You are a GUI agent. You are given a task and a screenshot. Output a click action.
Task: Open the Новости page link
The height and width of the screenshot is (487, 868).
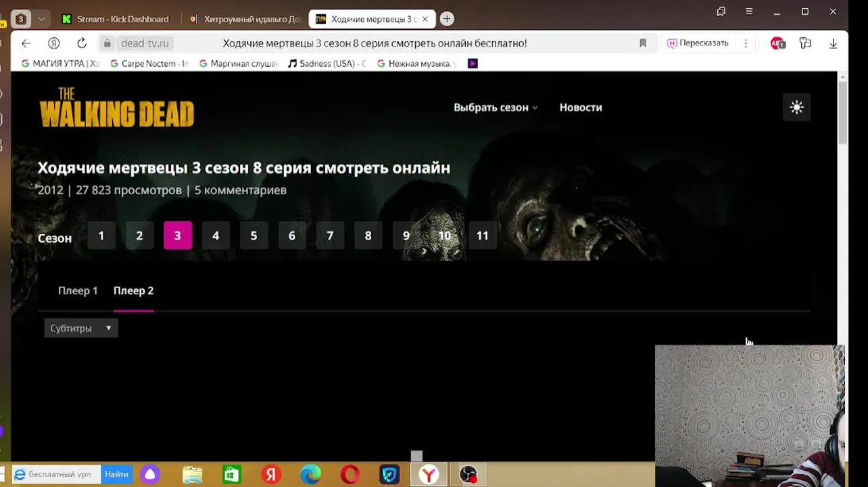tap(581, 108)
